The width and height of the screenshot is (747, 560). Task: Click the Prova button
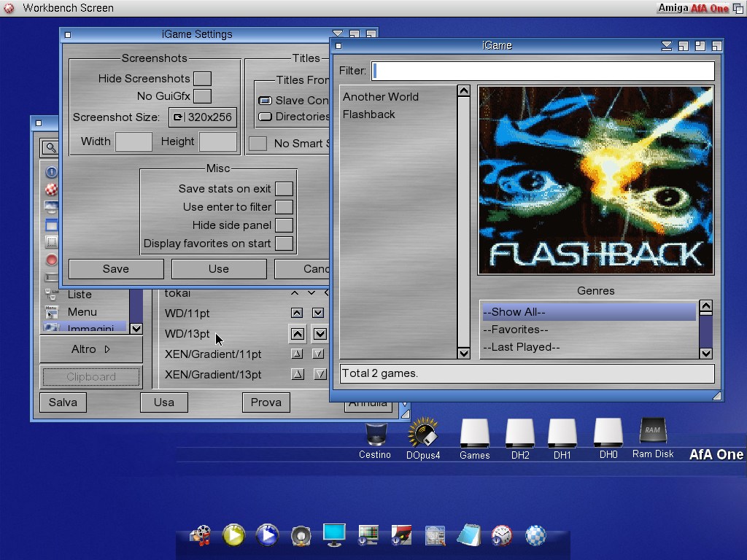click(x=266, y=402)
